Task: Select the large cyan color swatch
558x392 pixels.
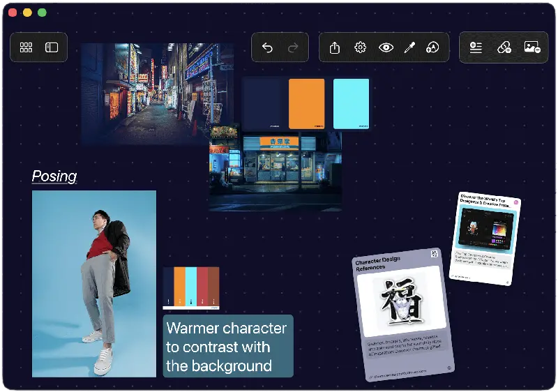Action: [352, 104]
